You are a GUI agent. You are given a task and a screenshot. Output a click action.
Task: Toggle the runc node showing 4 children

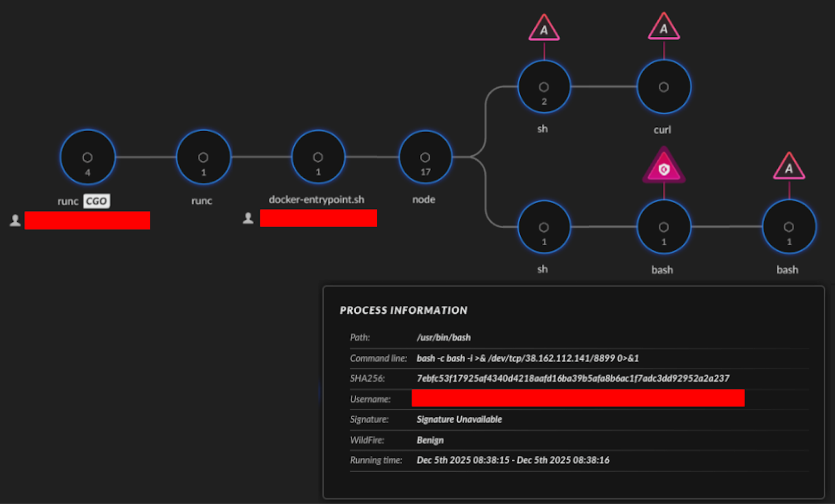click(87, 158)
